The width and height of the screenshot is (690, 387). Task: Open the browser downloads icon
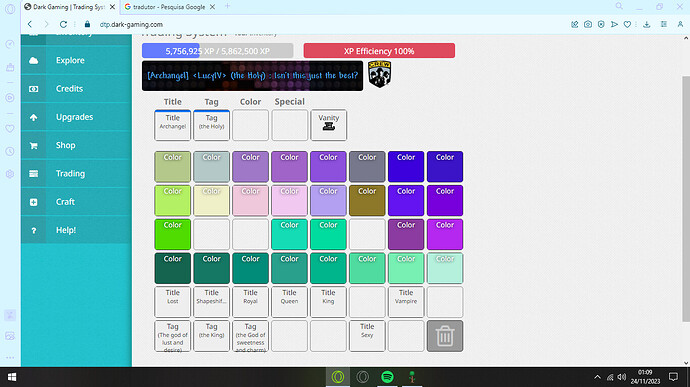pyautogui.click(x=646, y=24)
